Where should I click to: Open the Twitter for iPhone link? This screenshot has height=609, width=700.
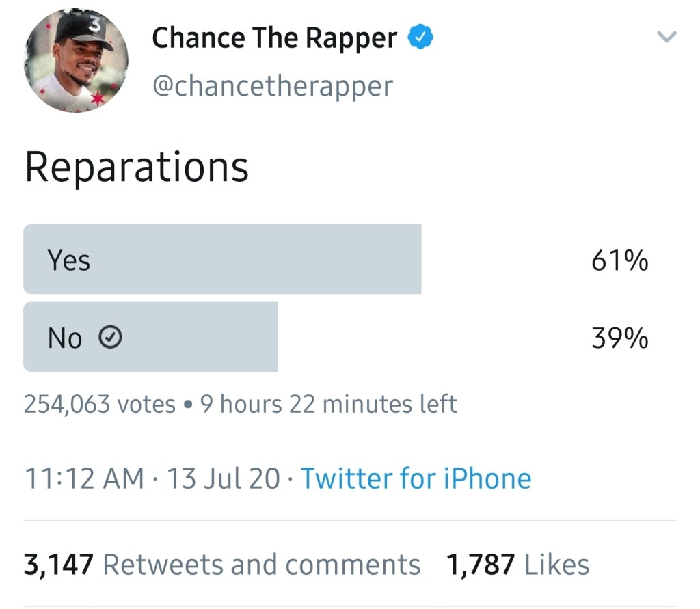(x=416, y=478)
